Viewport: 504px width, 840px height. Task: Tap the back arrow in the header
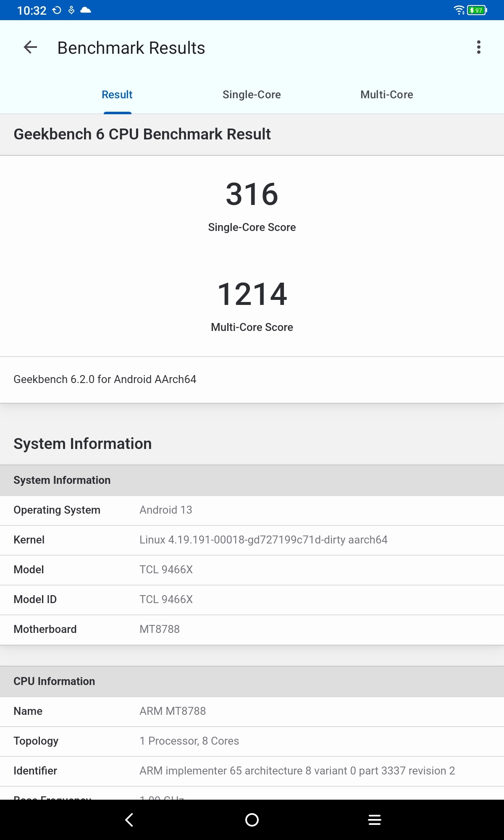tap(30, 47)
